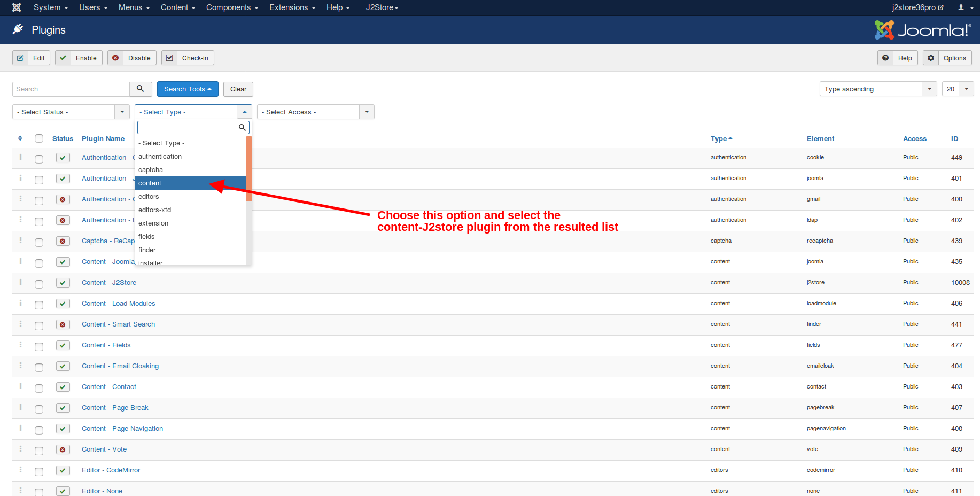The width and height of the screenshot is (980, 496).
Task: Open the user account icon menu at top right
Action: tap(965, 7)
